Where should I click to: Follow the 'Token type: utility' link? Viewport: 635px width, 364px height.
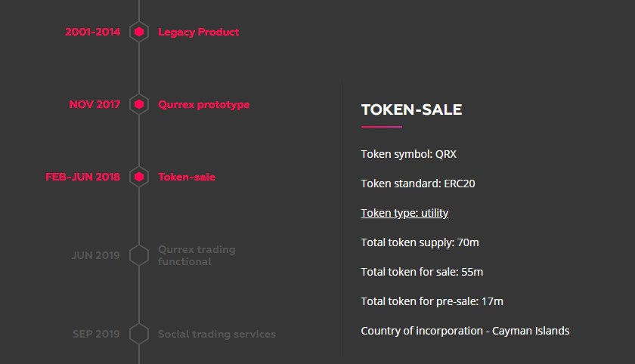404,213
